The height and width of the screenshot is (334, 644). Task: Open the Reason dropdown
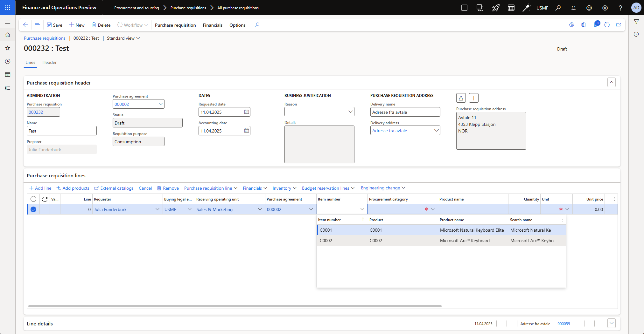pos(350,112)
